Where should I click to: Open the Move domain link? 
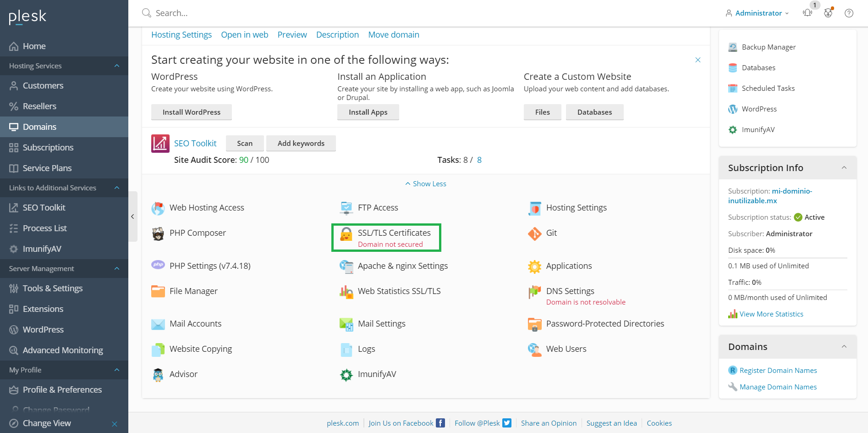394,35
